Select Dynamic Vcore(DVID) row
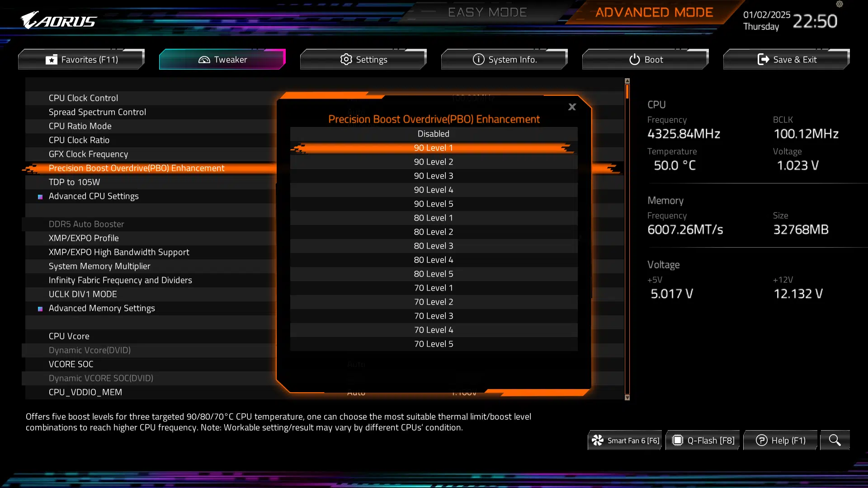The height and width of the screenshot is (488, 868). coord(149,350)
